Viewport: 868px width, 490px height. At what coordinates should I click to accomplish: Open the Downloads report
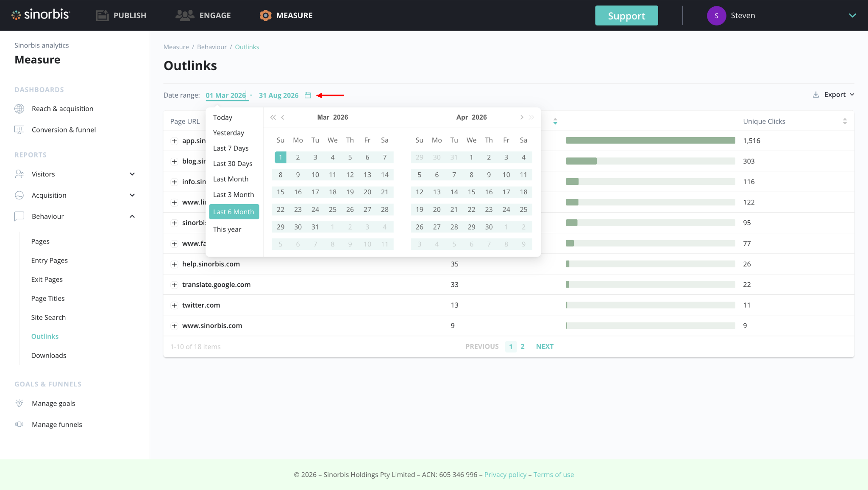tap(49, 356)
